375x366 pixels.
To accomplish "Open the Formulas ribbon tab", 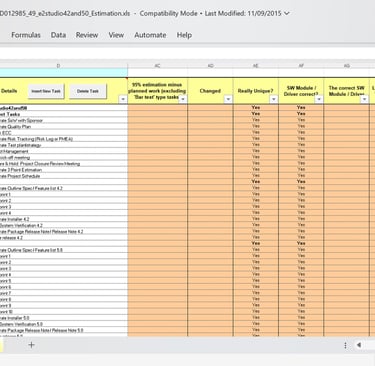I will click(26, 35).
